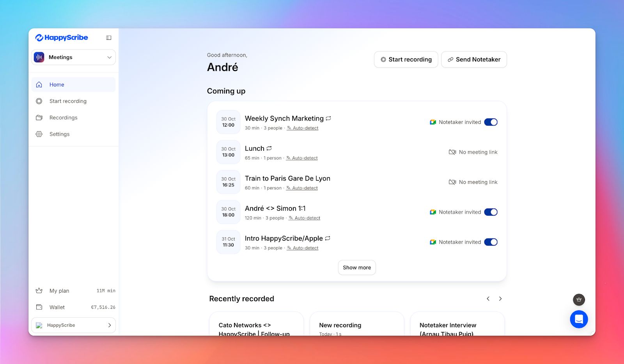Open the Meetings workspace dropdown
This screenshot has width=624, height=364.
pos(73,57)
